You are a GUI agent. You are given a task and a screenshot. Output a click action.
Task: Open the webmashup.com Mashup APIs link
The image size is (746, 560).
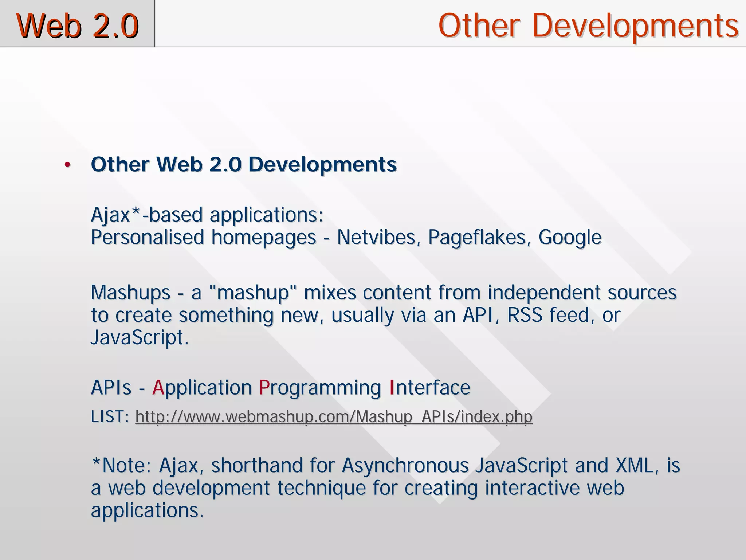coord(333,416)
